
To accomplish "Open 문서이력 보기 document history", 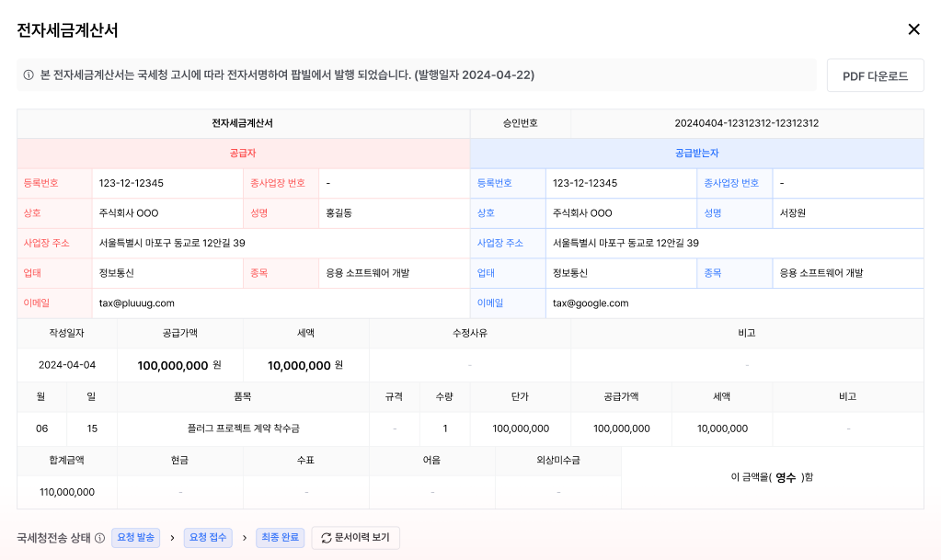I will coord(355,538).
